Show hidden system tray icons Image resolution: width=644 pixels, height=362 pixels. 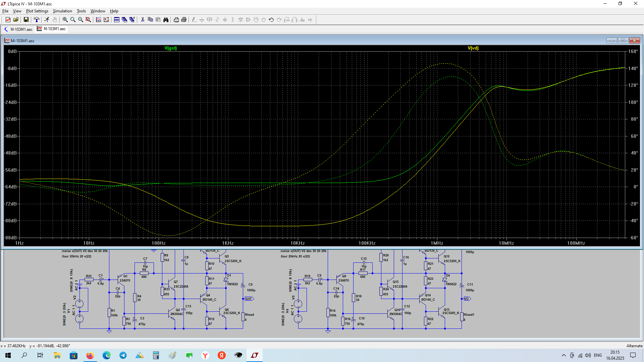click(563, 355)
